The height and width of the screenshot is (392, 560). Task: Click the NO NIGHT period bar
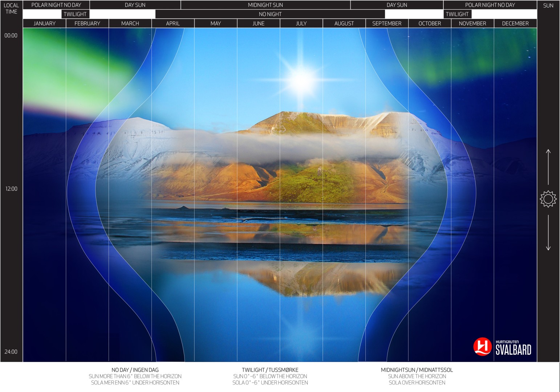pyautogui.click(x=270, y=14)
